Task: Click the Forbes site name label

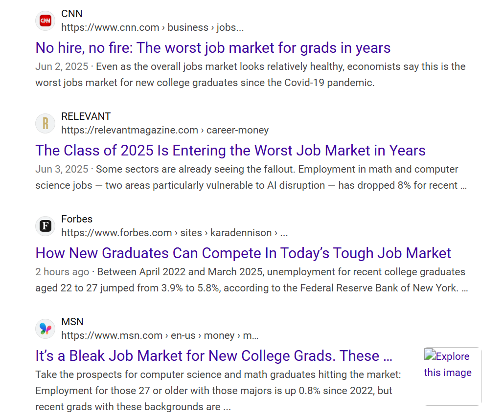Action: 77,219
